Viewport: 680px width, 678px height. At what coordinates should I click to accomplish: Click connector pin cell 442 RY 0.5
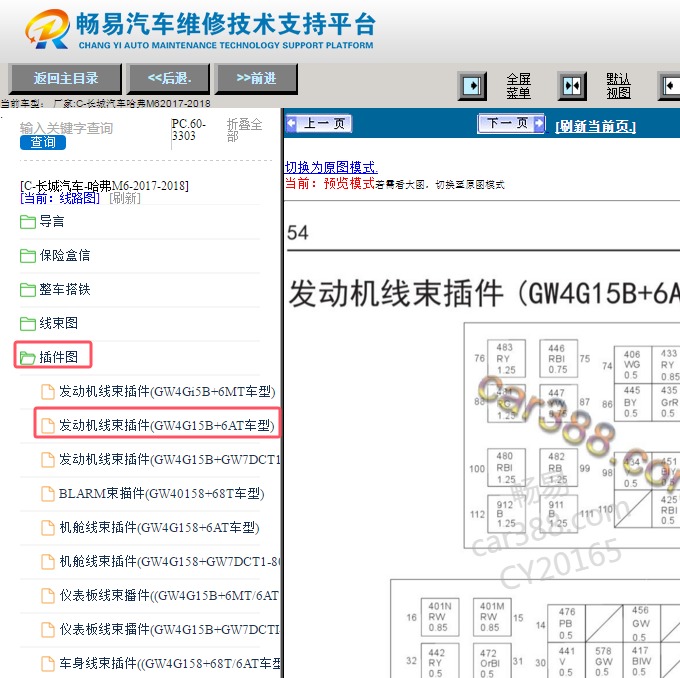click(x=440, y=662)
